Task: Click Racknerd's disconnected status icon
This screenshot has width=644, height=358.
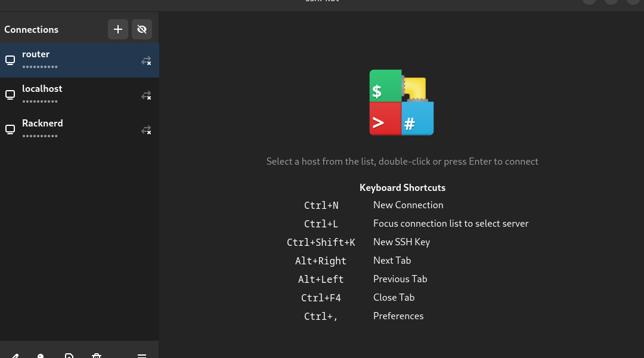Action: (x=146, y=130)
